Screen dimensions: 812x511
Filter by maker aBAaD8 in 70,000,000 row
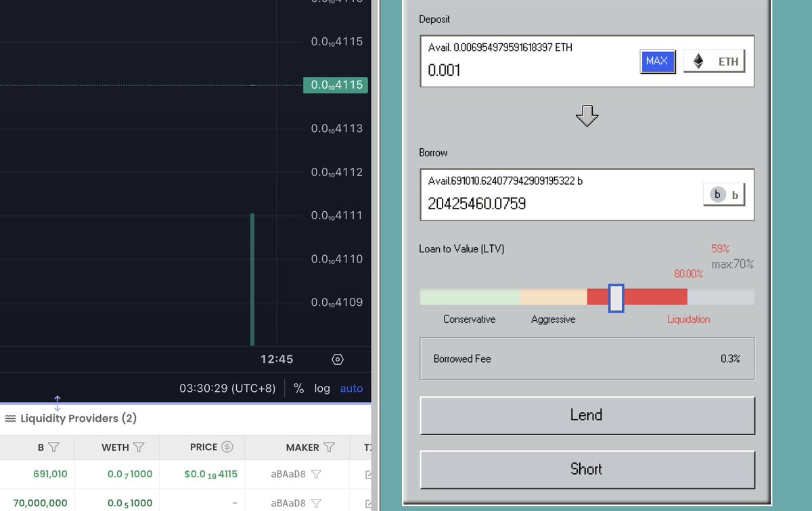tap(315, 504)
